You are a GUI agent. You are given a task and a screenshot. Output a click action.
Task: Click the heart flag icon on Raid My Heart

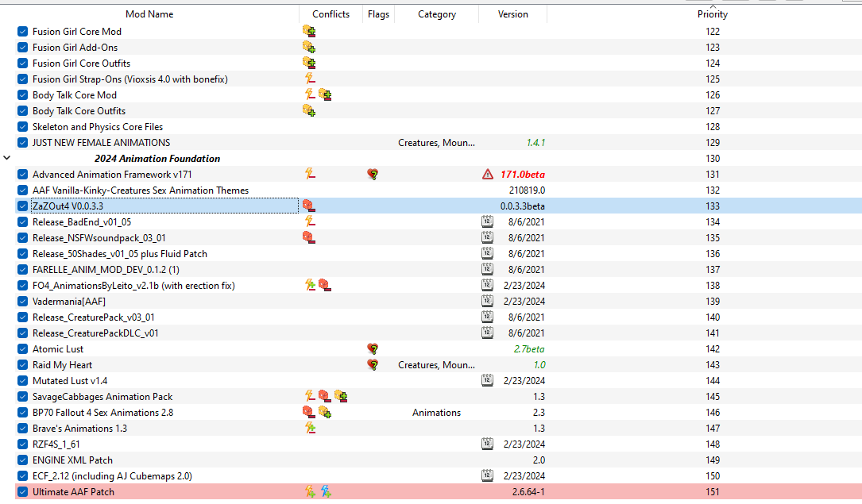click(373, 365)
